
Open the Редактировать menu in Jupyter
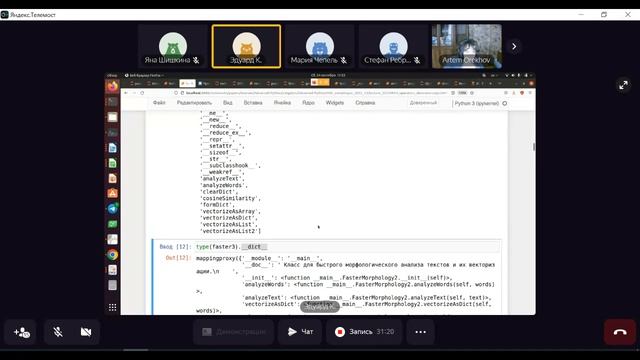click(194, 103)
